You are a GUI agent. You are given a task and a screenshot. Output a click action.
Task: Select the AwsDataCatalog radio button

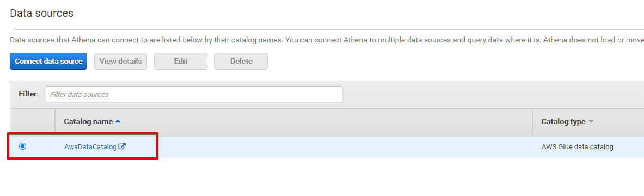pyautogui.click(x=22, y=146)
